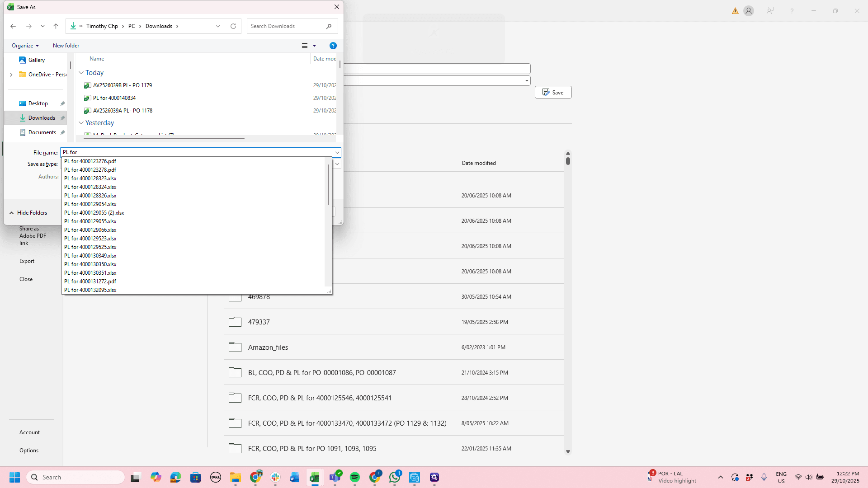
Task: Open Microsoft Teams from taskbar
Action: 335,477
